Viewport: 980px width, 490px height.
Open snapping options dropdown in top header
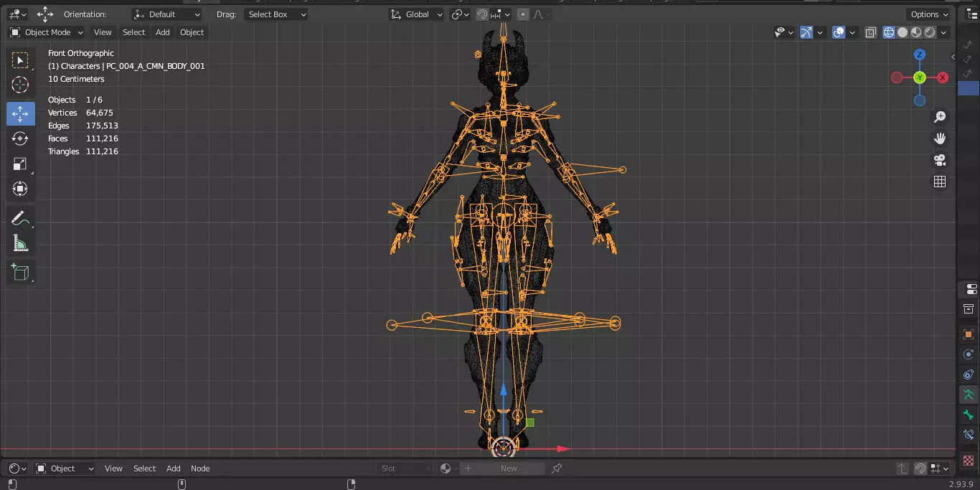501,14
